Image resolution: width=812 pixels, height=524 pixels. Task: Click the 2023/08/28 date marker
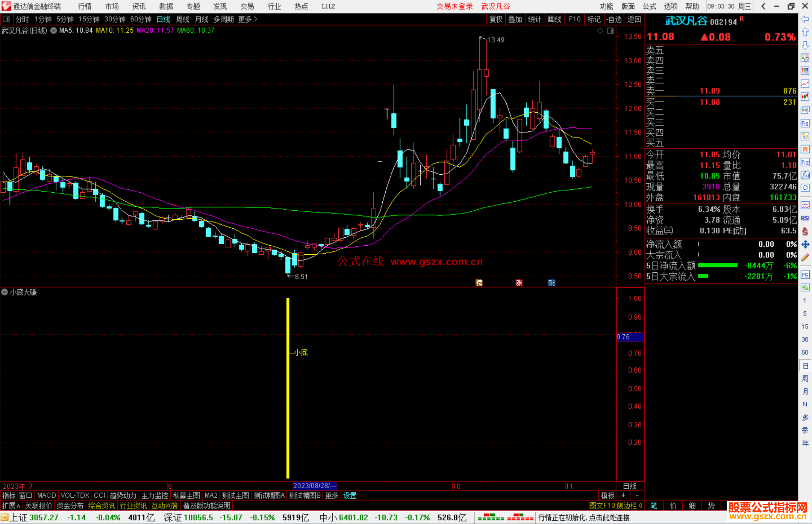pyautogui.click(x=314, y=486)
